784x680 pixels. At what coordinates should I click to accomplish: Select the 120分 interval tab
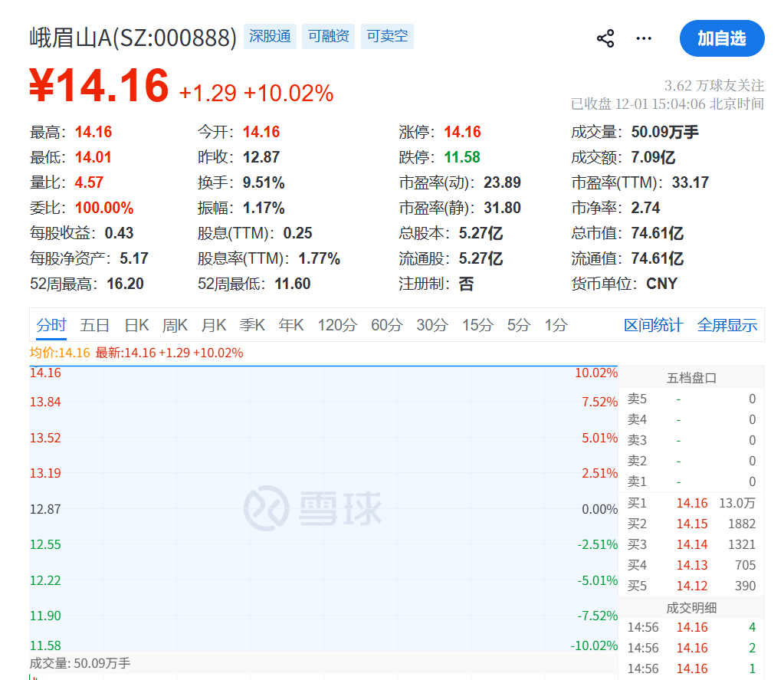point(337,325)
